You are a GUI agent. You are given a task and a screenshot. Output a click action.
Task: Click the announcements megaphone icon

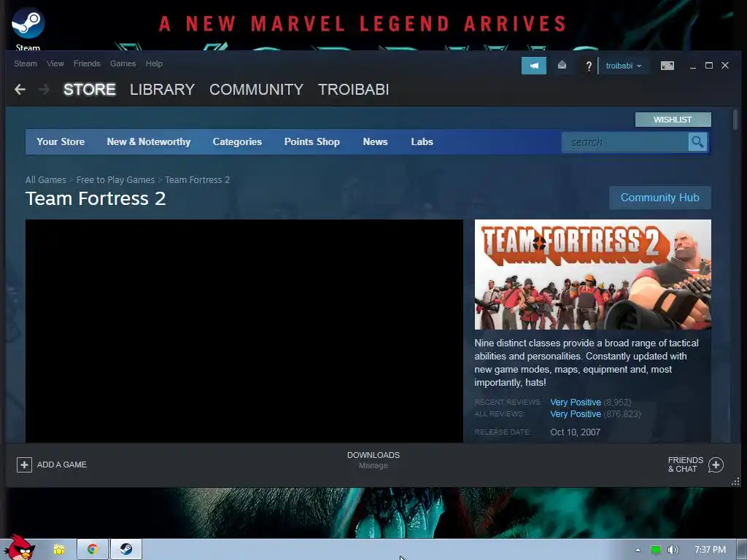pyautogui.click(x=533, y=66)
